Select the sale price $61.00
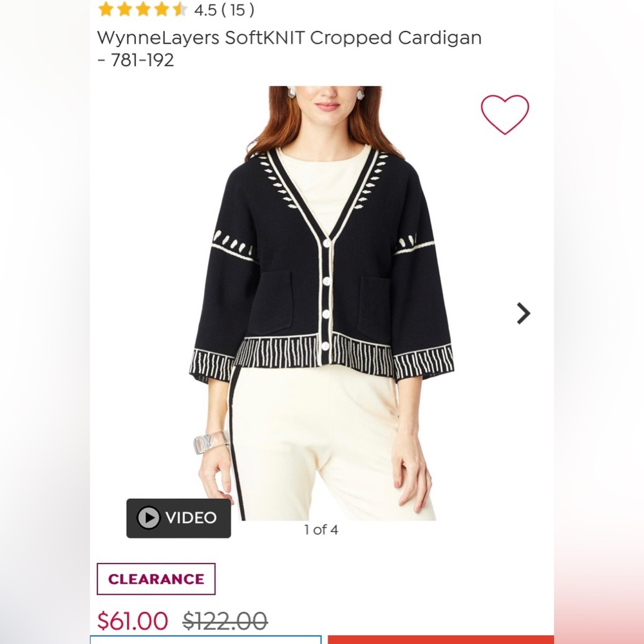 134,620
